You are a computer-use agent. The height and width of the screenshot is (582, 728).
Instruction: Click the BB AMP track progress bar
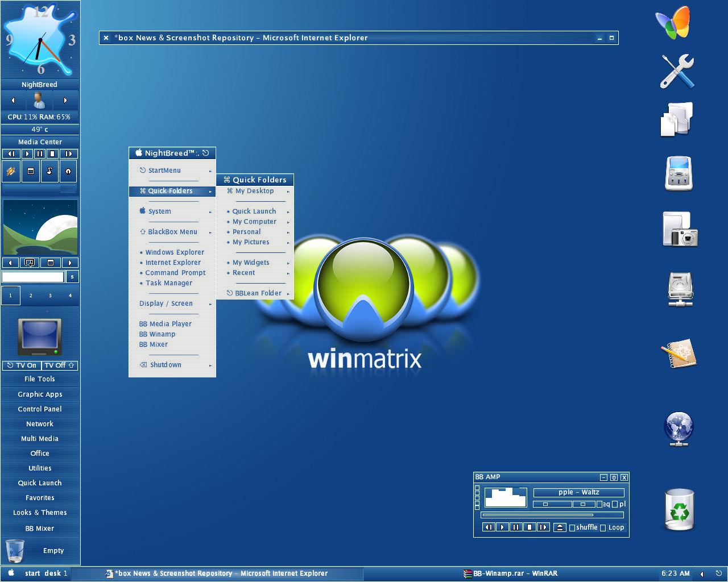click(552, 515)
